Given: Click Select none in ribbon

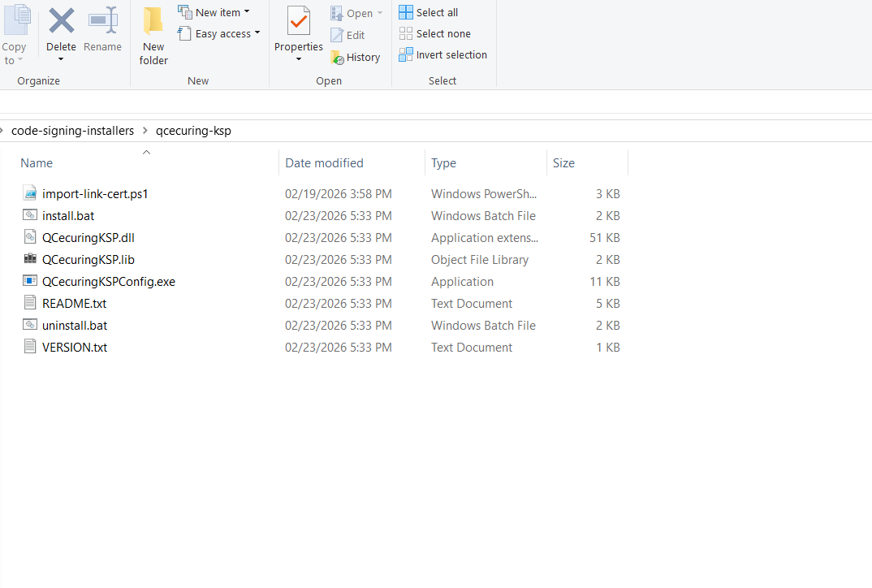Looking at the screenshot, I should click(x=434, y=33).
